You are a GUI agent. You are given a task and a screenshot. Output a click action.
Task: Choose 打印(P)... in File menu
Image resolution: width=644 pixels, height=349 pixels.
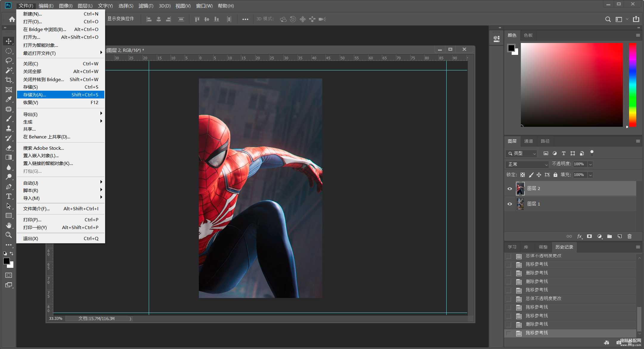[61, 220]
